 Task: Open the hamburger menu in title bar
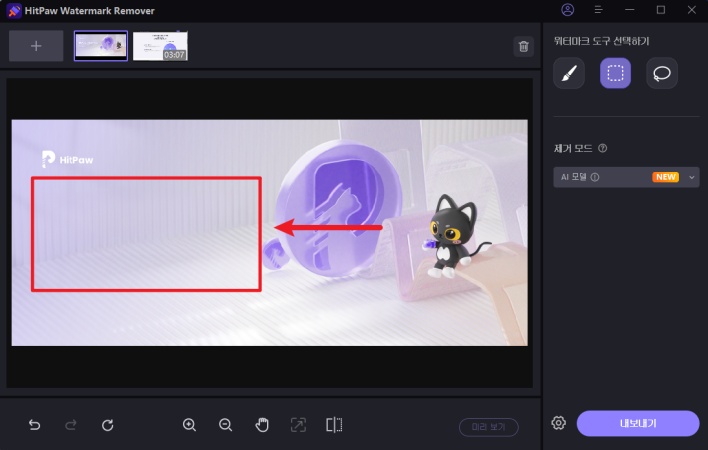598,10
